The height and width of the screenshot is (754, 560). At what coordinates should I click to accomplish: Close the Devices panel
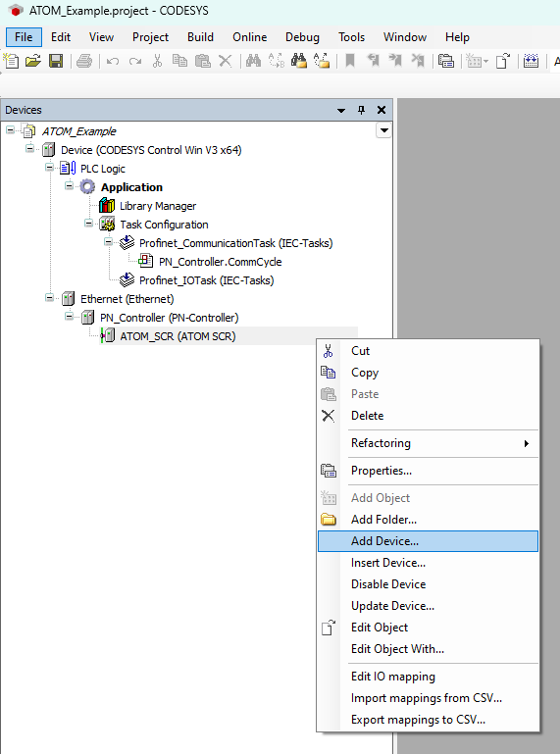point(382,110)
